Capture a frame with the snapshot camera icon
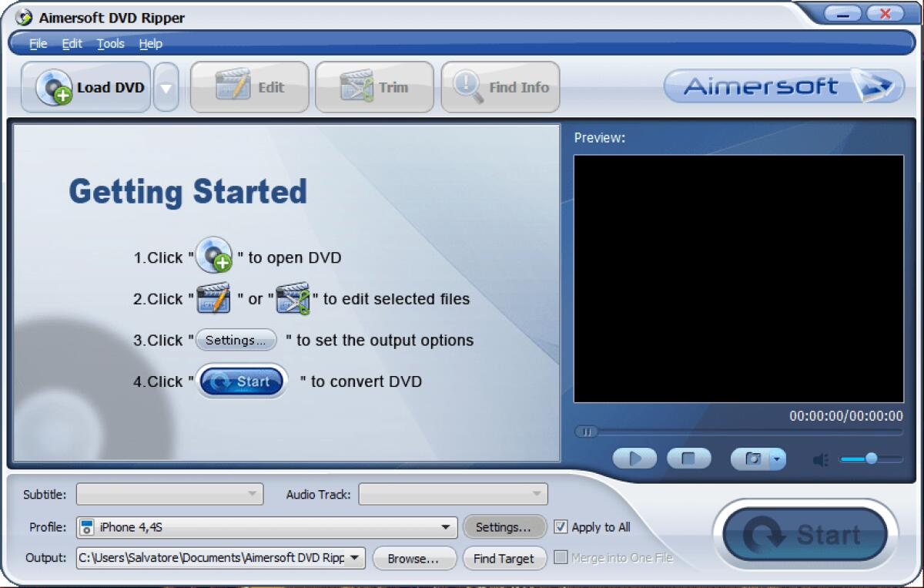 click(753, 458)
